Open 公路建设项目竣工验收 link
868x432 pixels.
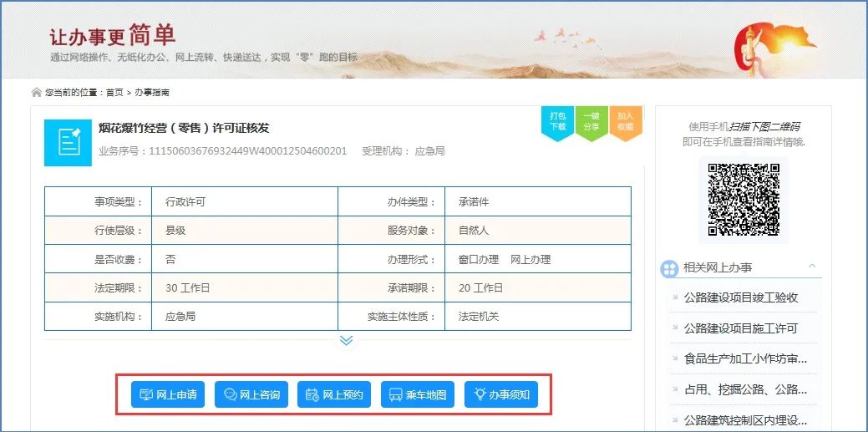click(740, 297)
